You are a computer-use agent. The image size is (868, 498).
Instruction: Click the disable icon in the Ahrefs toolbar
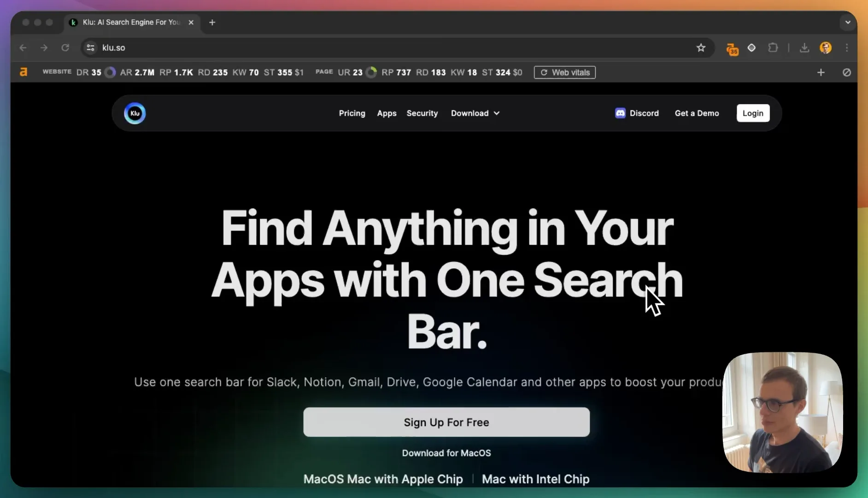(x=846, y=72)
